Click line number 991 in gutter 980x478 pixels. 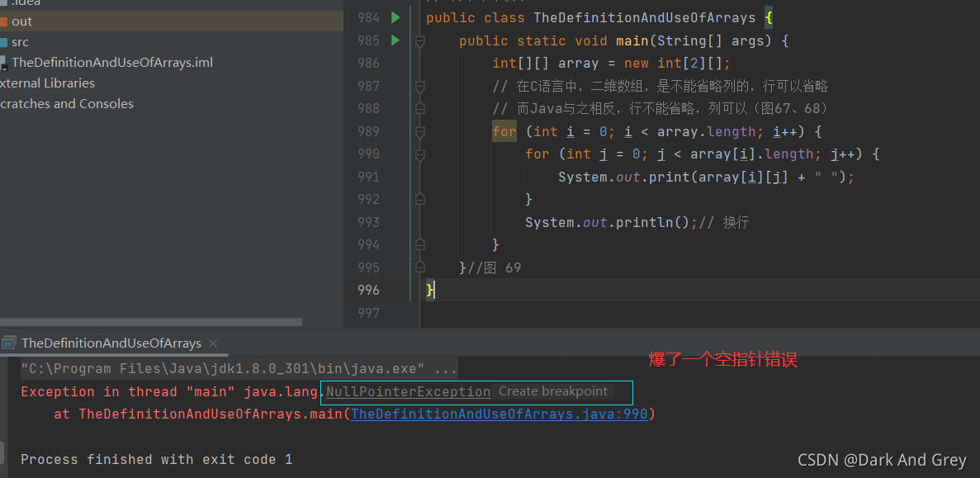tap(368, 177)
